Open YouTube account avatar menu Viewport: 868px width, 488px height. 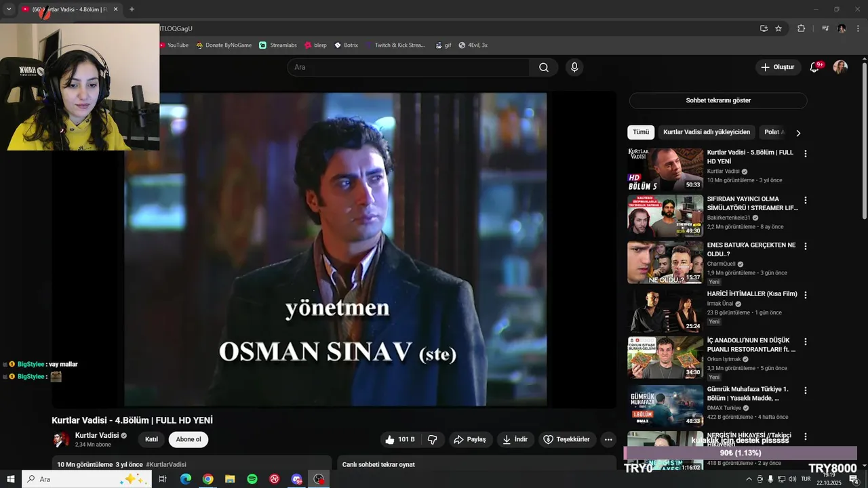tap(840, 67)
